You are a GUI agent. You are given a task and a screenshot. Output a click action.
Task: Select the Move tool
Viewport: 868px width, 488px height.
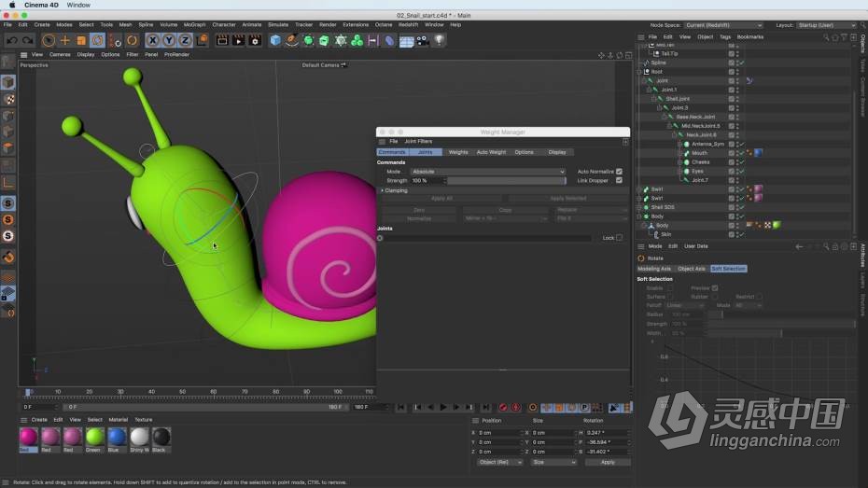pos(64,40)
